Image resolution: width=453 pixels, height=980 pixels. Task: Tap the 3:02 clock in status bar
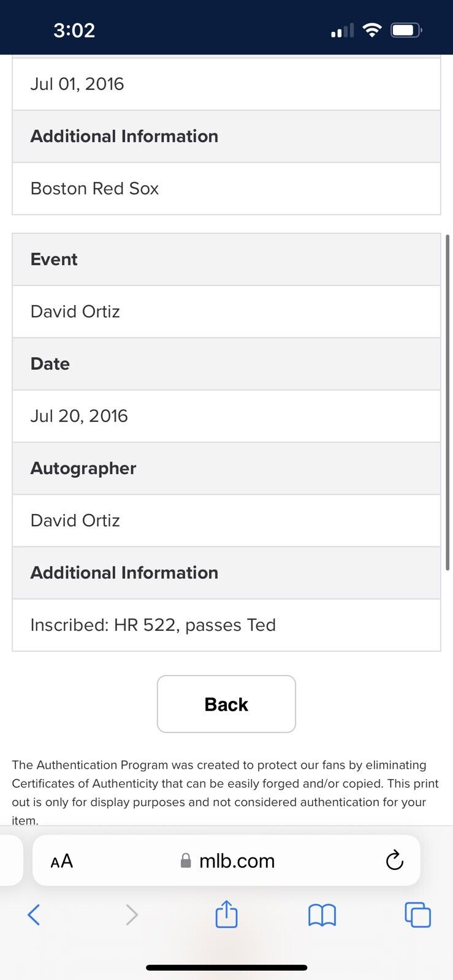(74, 30)
